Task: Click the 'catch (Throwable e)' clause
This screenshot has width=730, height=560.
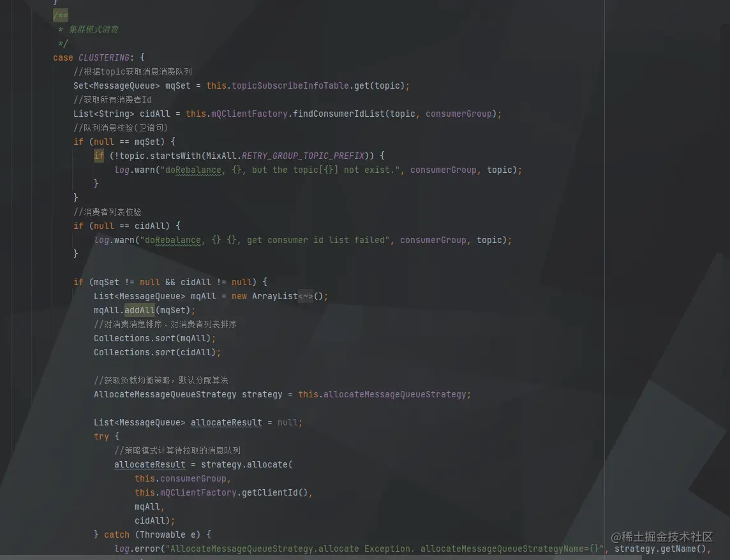Action: (x=153, y=535)
